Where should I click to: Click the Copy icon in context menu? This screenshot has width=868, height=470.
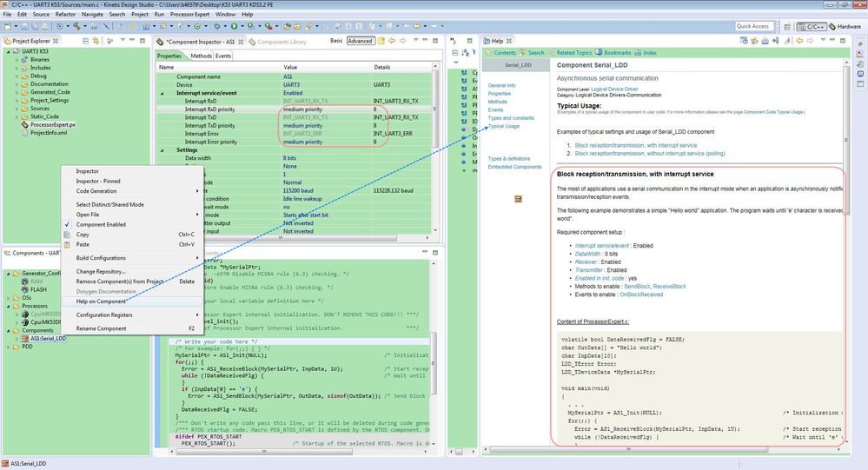pos(67,235)
